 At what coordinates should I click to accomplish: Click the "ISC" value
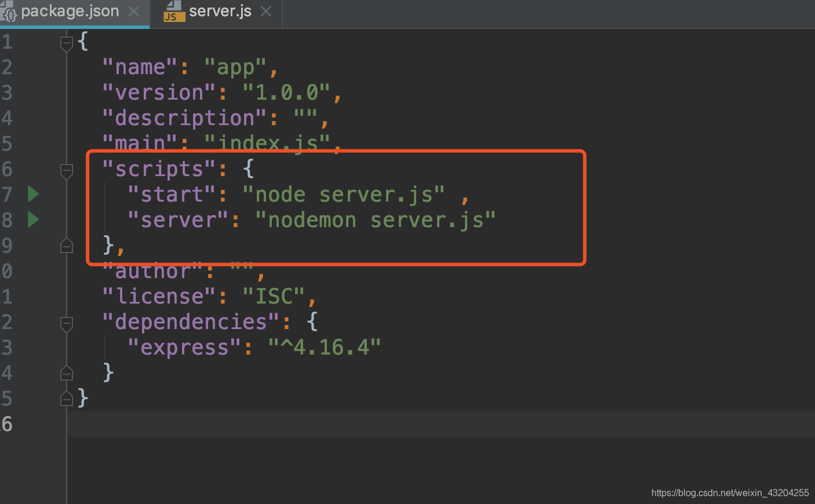tap(274, 297)
